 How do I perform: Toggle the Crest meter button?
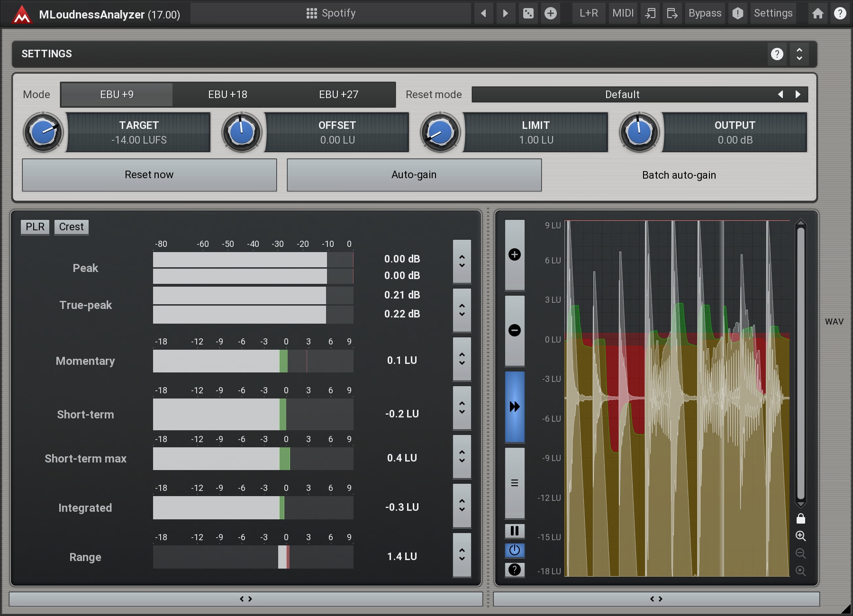click(x=71, y=227)
